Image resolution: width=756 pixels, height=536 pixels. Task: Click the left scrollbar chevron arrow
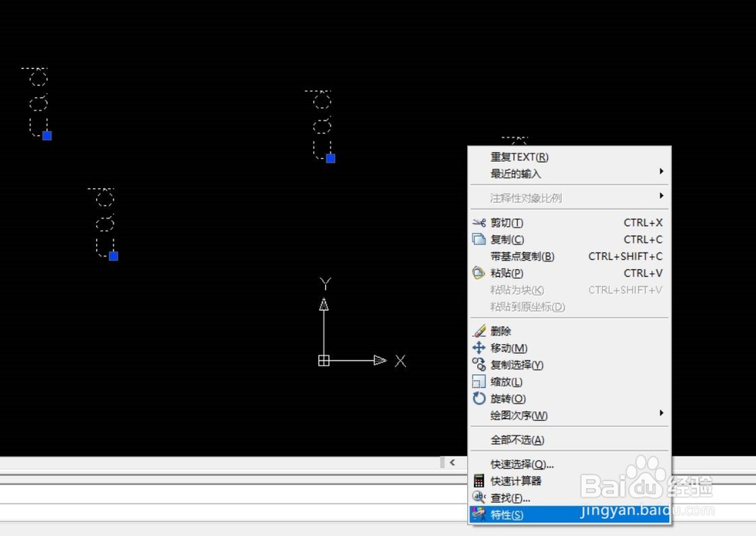pos(452,462)
